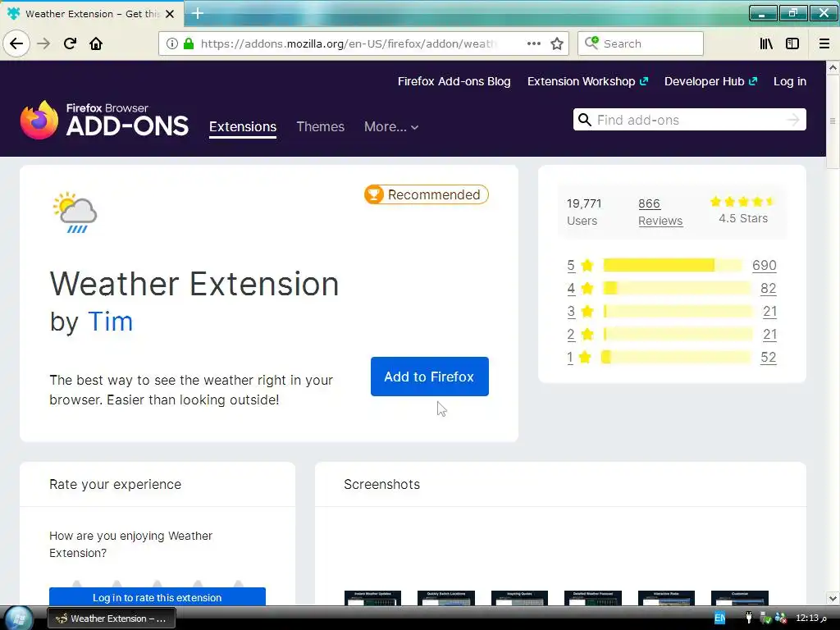This screenshot has width=840, height=630.
Task: Click the Rate your experience heading
Action: pos(115,484)
